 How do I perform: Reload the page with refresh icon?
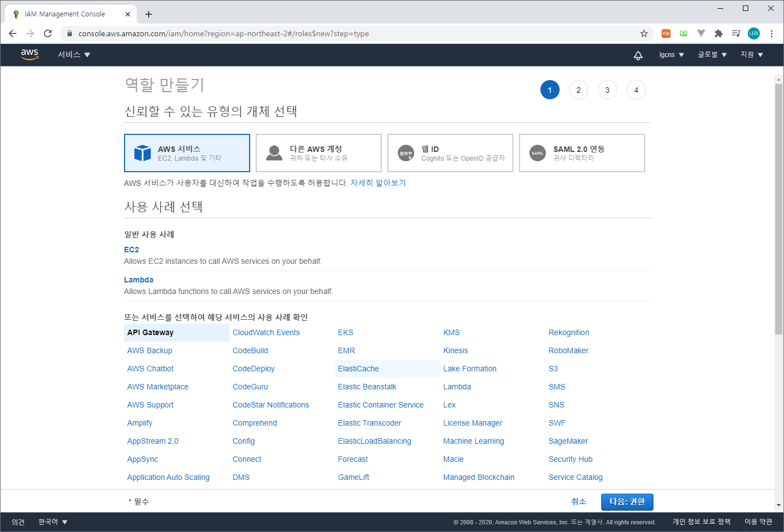pyautogui.click(x=48, y=33)
